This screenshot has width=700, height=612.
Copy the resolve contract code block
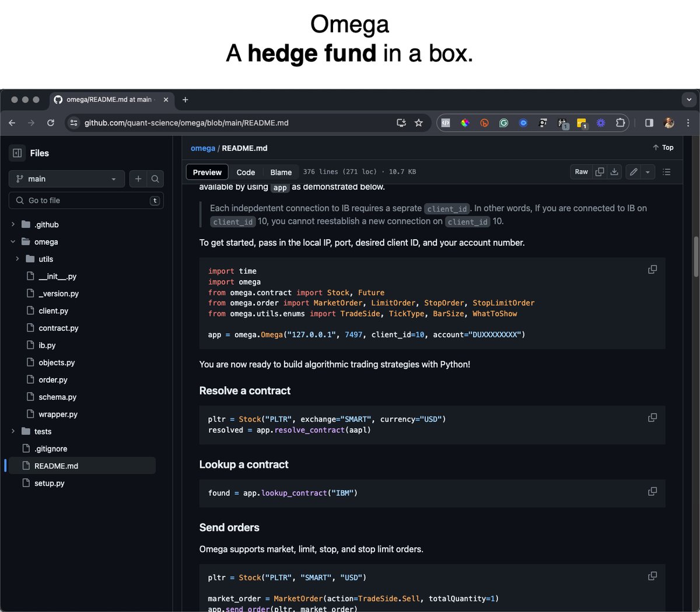click(652, 418)
